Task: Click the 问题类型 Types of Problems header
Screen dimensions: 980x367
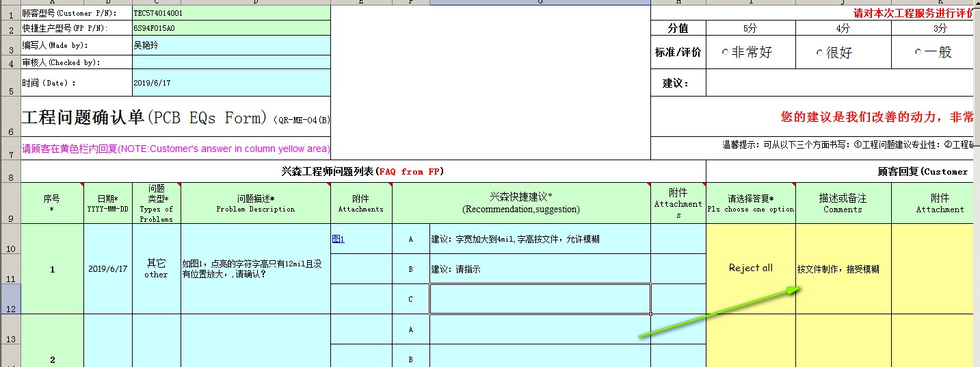Action: pos(156,203)
